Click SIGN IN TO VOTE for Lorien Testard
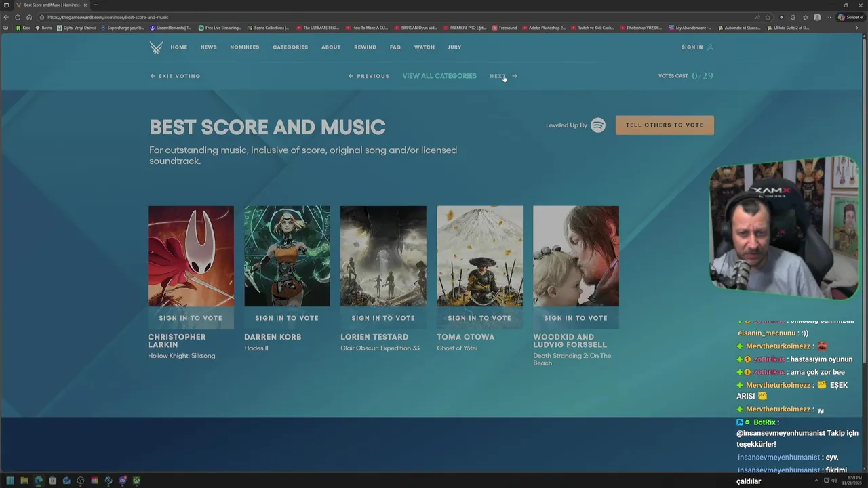868x488 pixels. 383,318
